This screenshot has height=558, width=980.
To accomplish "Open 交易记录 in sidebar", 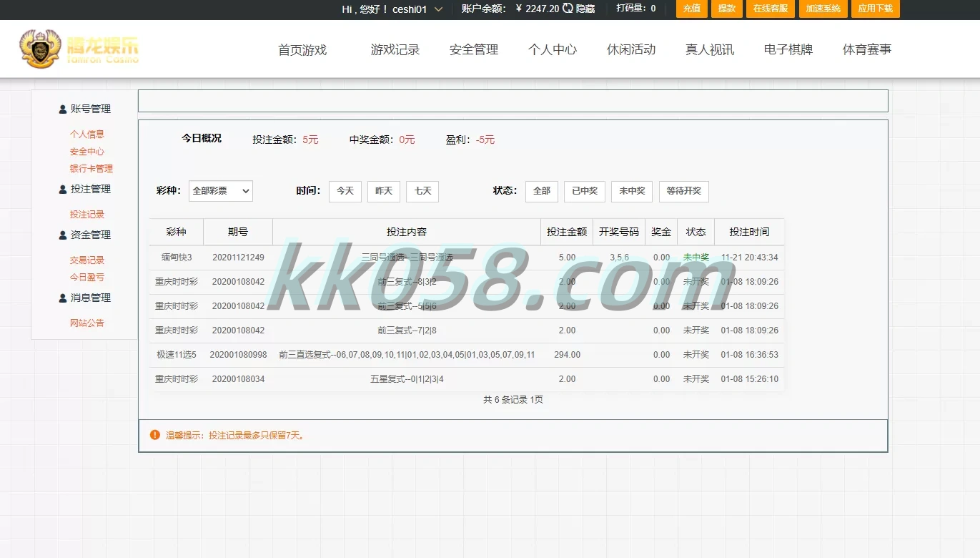I will 87,260.
